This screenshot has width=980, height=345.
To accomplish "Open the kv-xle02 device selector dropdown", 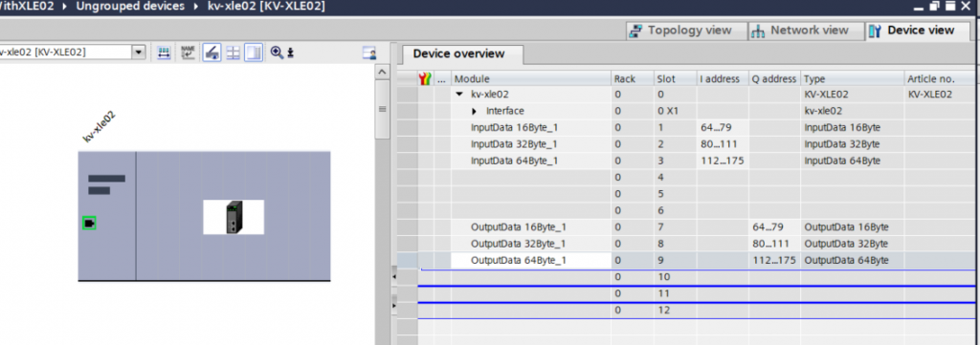I will pos(139,53).
